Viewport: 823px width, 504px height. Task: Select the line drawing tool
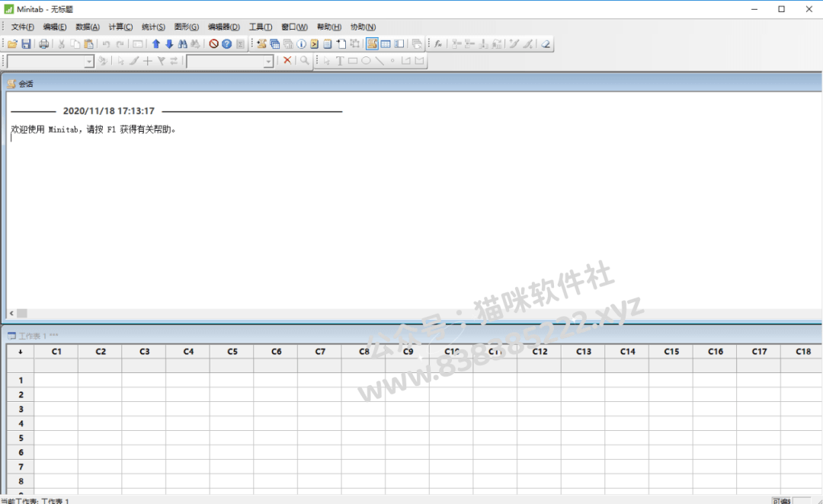click(x=379, y=61)
